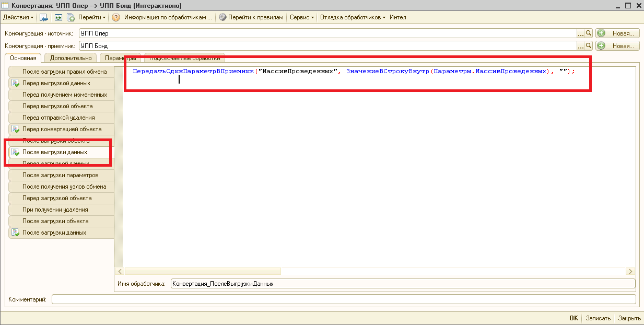This screenshot has height=325, width=644.
Task: Click the Конфигурация - источник field УПП Опер
Action: [x=327, y=33]
